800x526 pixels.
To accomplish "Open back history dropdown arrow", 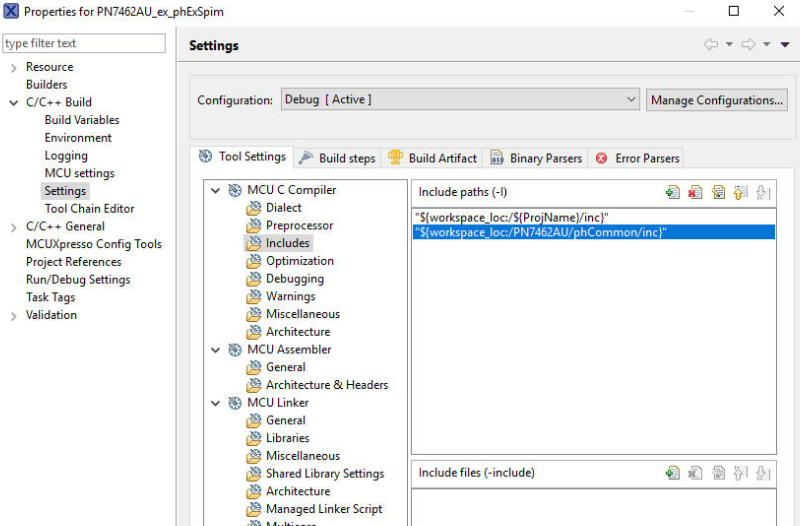I will (x=729, y=44).
